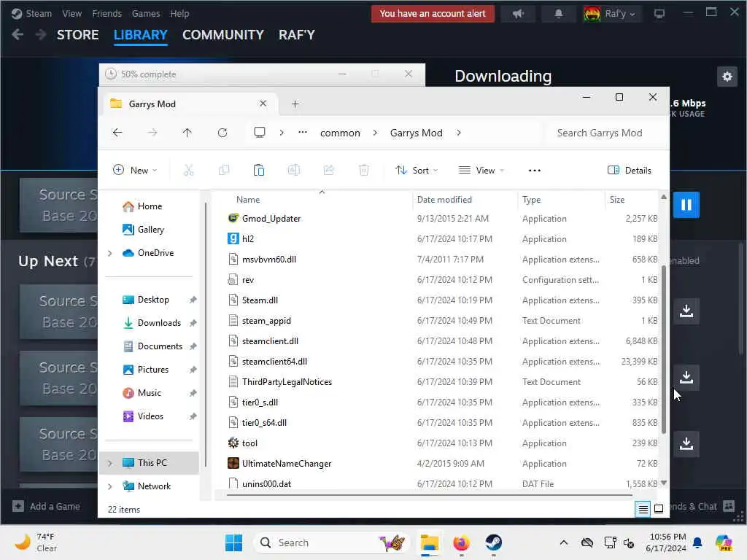The width and height of the screenshot is (747, 560).
Task: Click the Steam announcements megaphone icon
Action: pyautogui.click(x=519, y=14)
